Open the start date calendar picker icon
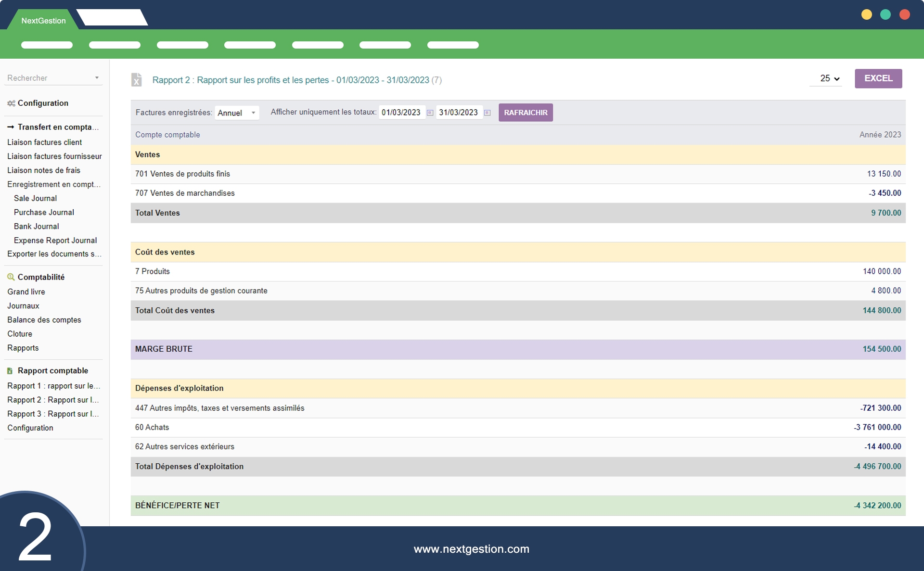The height and width of the screenshot is (571, 924). (430, 113)
